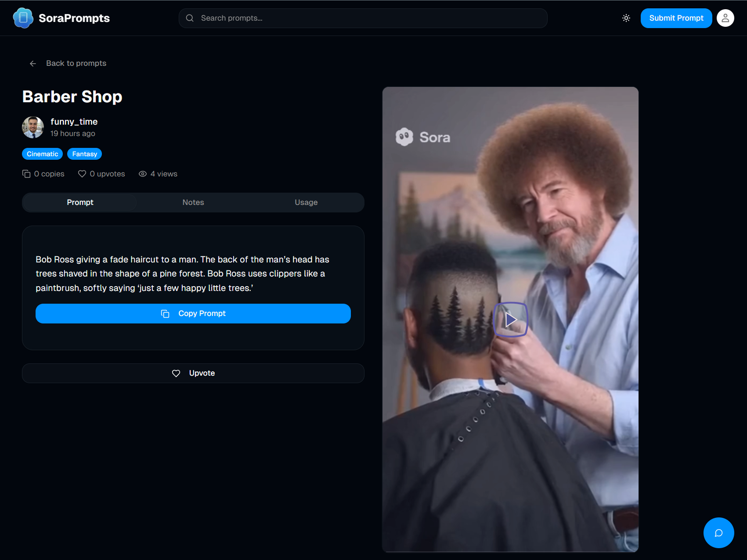Click the SoraPrompts logo icon
Image resolution: width=747 pixels, height=560 pixels.
[23, 18]
